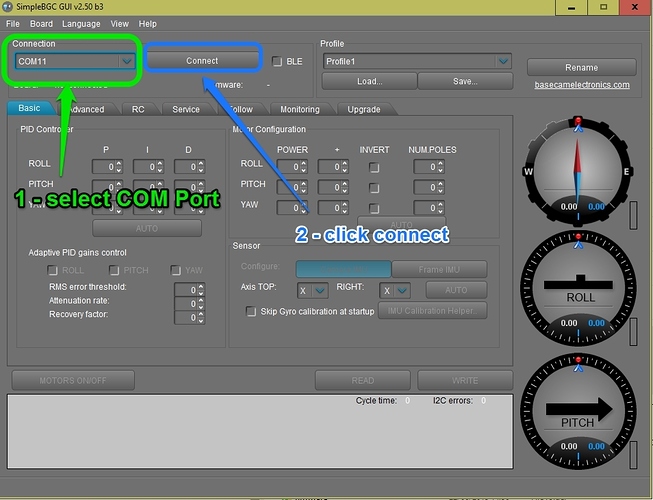This screenshot has width=653, height=500.
Task: Click the ROLL P value field
Action: [107, 167]
